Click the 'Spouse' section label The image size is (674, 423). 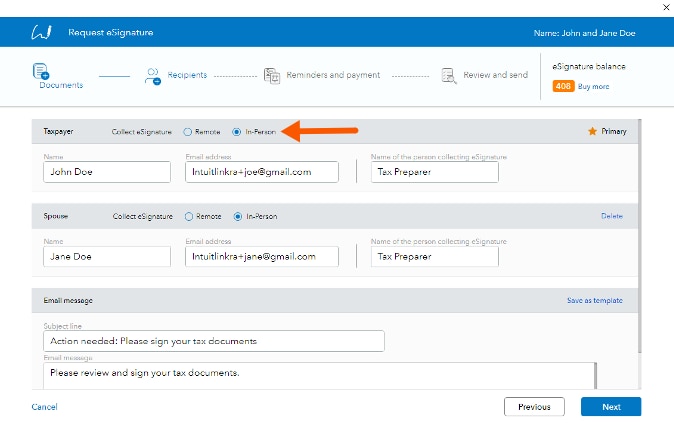click(55, 216)
